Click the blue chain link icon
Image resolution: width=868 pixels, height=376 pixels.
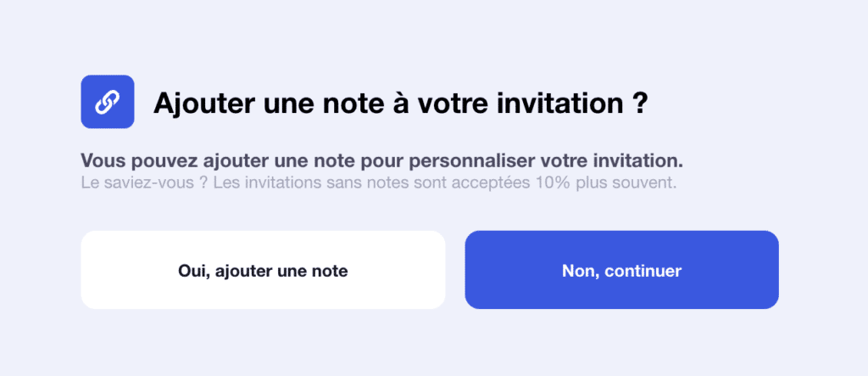(x=108, y=102)
